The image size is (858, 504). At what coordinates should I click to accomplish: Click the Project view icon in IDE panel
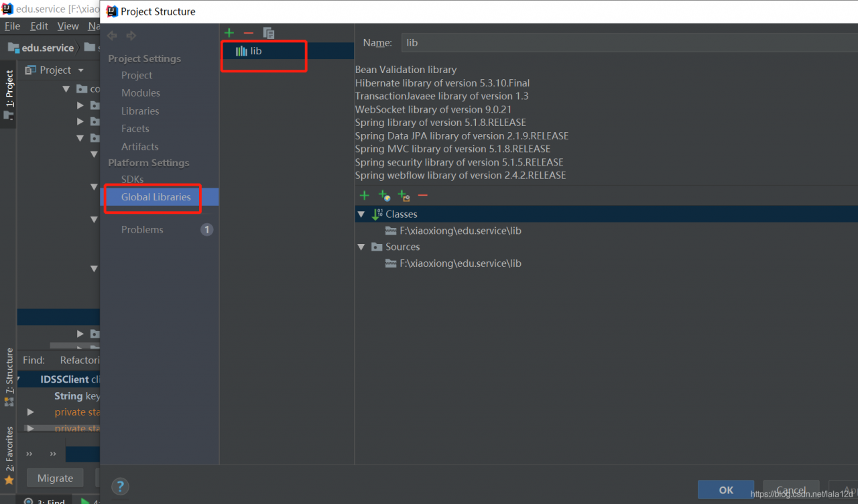pyautogui.click(x=30, y=70)
